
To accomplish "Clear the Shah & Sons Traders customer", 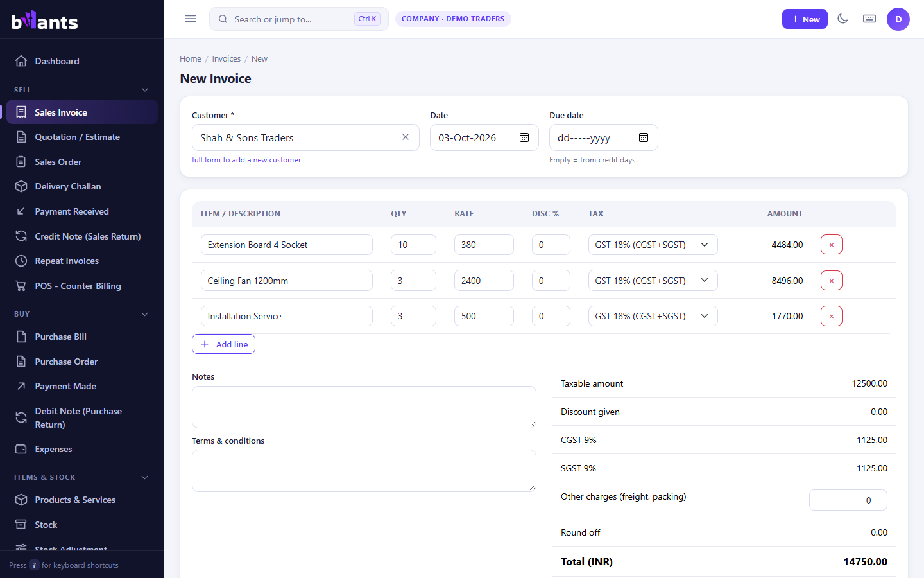I will coord(406,137).
